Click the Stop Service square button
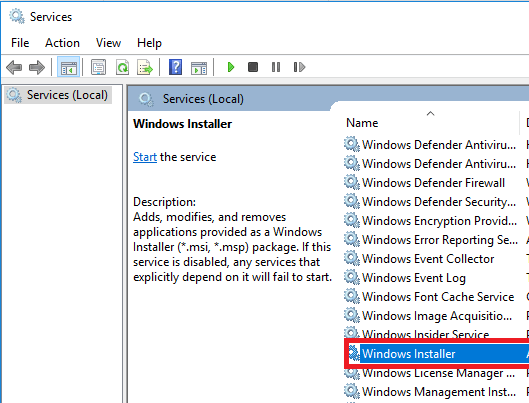The height and width of the screenshot is (403, 529). coord(253,67)
